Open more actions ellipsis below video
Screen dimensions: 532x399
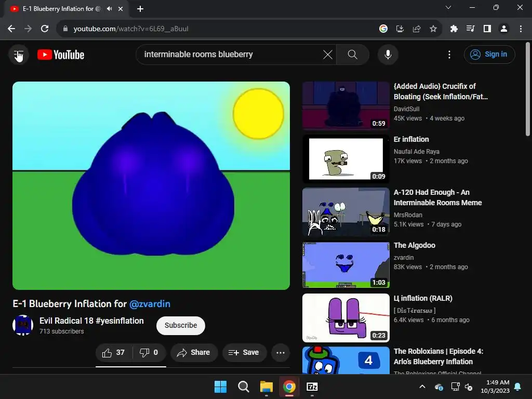[x=280, y=353]
